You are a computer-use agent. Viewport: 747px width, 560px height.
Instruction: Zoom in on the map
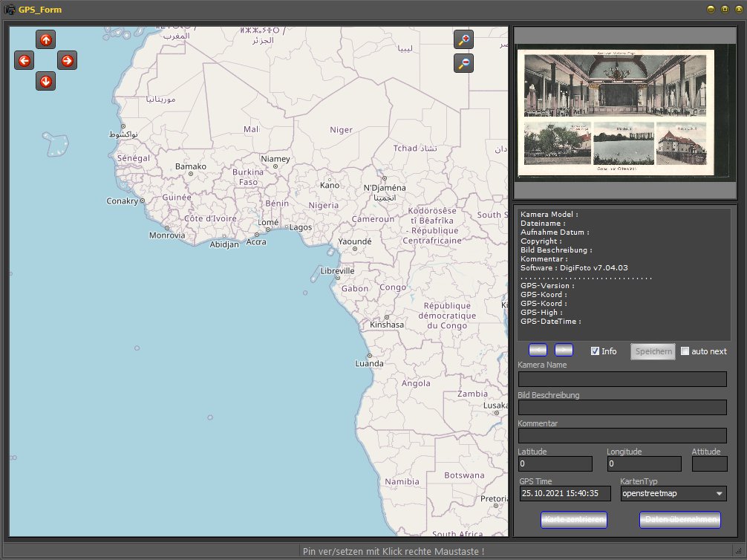coord(463,40)
